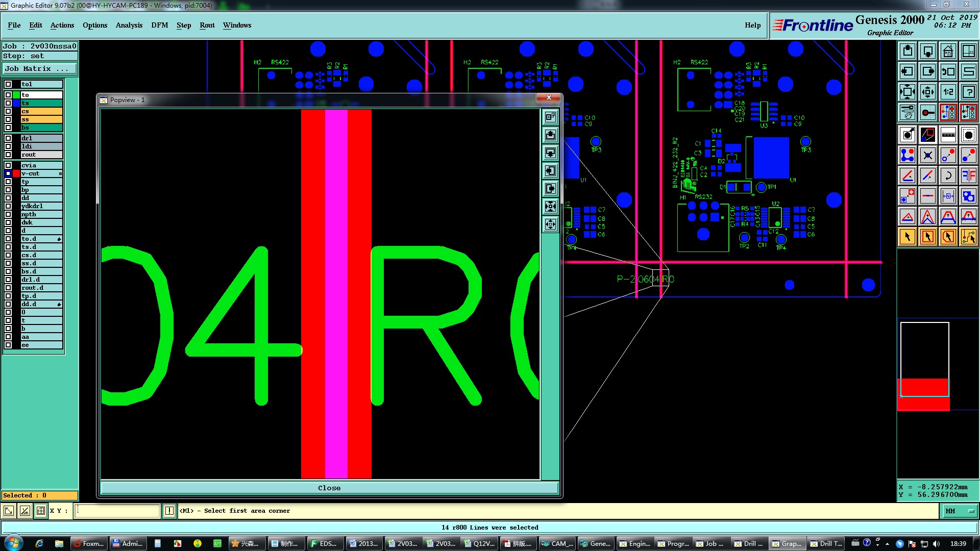Viewport: 980px width, 551px height.
Task: Toggle checkbox for the cs layer
Action: tap(8, 111)
